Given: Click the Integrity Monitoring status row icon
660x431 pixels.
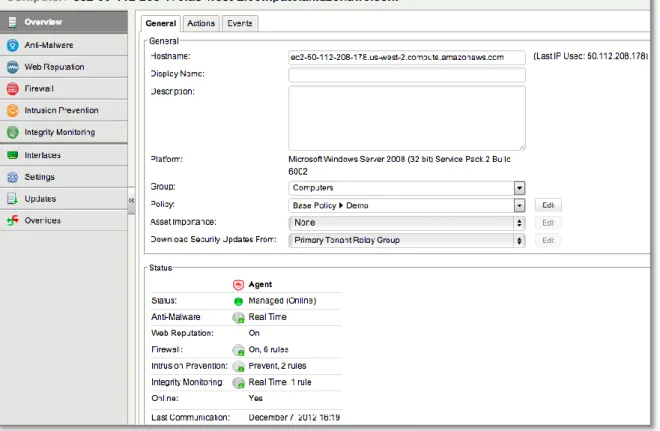Looking at the screenshot, I should [x=238, y=383].
